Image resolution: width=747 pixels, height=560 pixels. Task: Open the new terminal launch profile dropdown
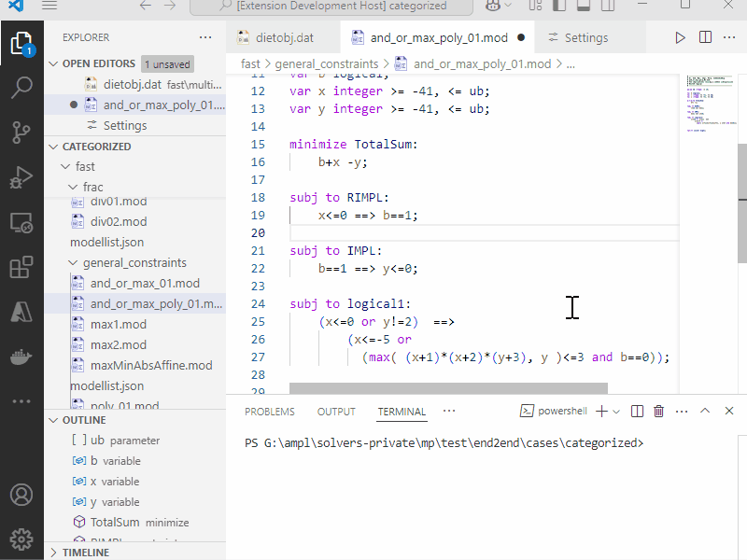tap(616, 412)
